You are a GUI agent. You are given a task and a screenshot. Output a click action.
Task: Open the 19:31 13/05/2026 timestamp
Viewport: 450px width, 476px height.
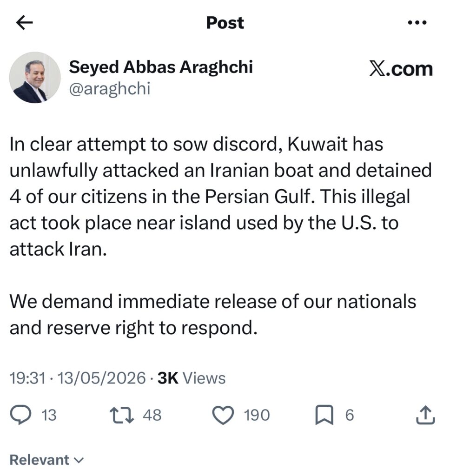click(78, 378)
